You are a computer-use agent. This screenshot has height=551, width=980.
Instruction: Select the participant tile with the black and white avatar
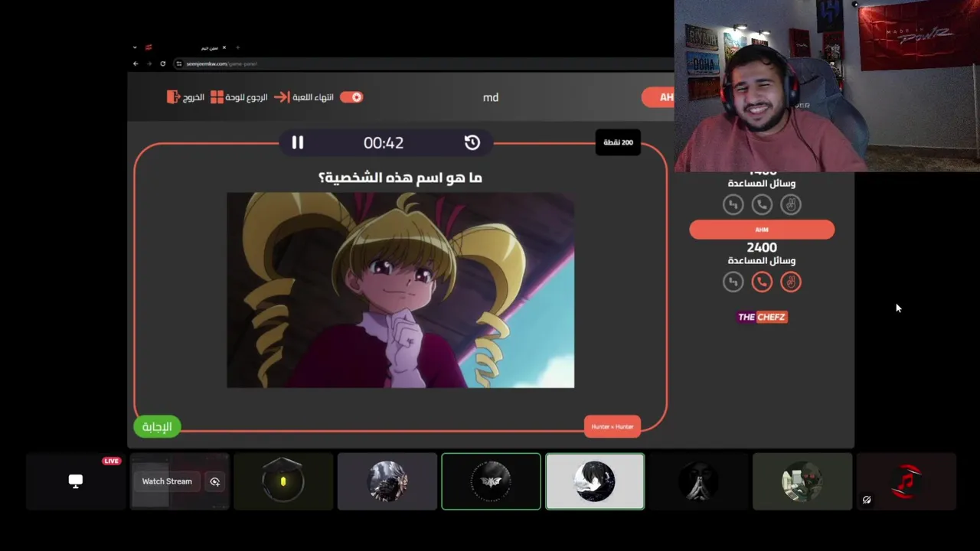[x=595, y=481]
